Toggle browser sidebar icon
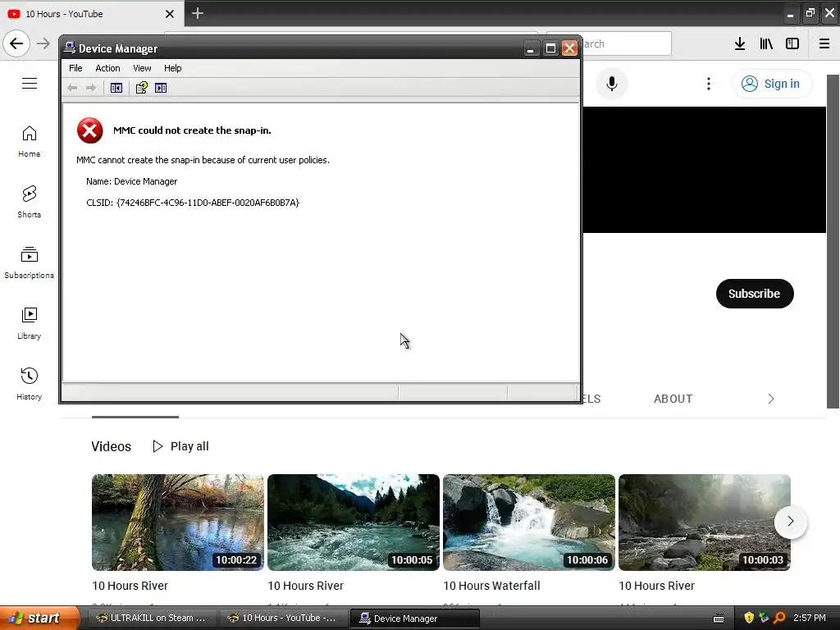The height and width of the screenshot is (630, 840). pyautogui.click(x=792, y=43)
